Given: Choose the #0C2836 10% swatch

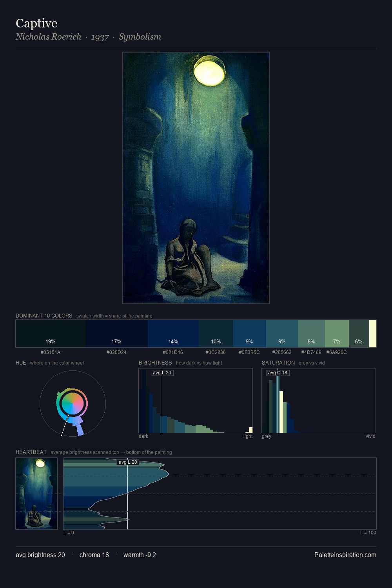Looking at the screenshot, I should (x=216, y=334).
